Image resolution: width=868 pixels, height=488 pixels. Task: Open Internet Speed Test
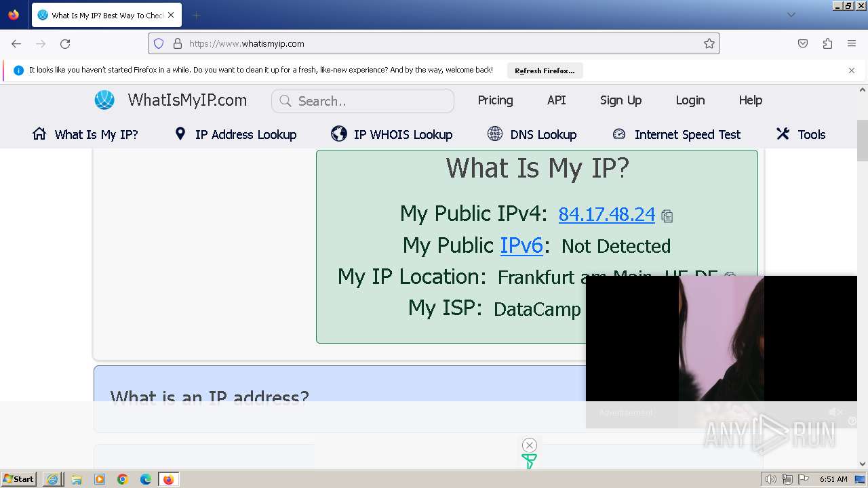tap(676, 134)
